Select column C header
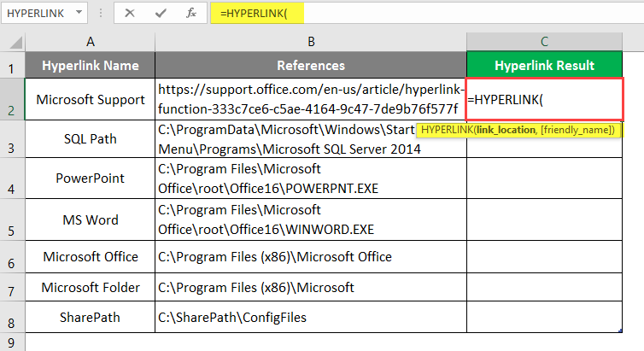Viewport: 644px width, 351px height. point(545,42)
